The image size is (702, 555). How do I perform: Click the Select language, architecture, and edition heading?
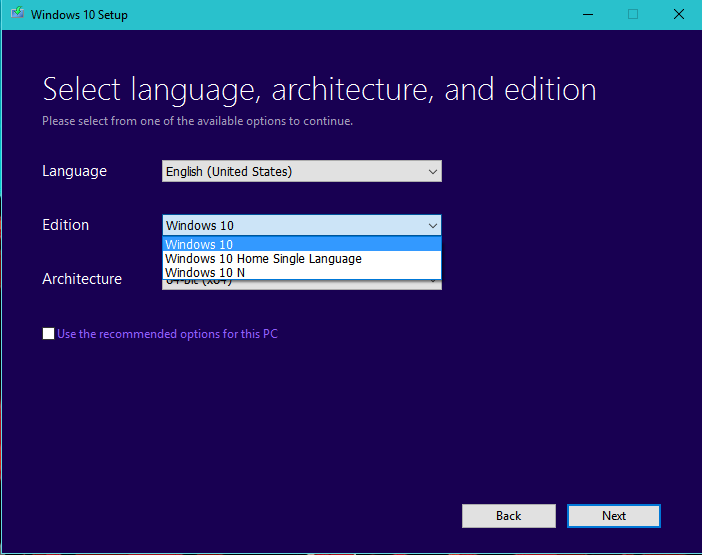tap(319, 90)
